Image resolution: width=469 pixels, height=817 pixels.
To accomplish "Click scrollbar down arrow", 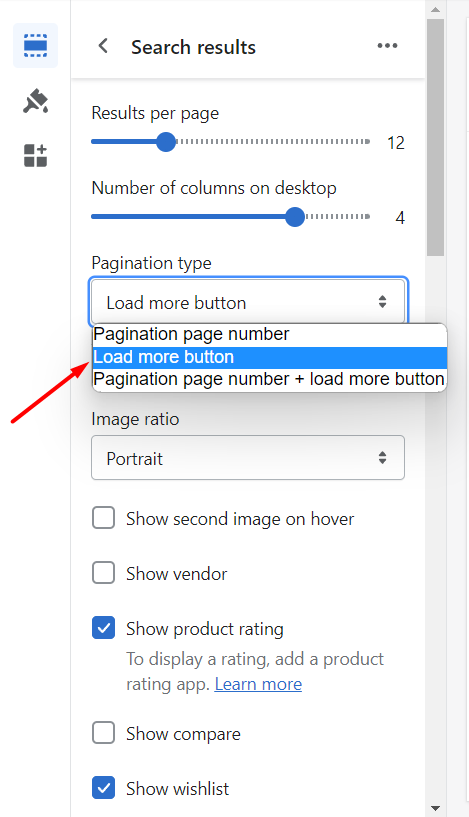I will tap(435, 808).
